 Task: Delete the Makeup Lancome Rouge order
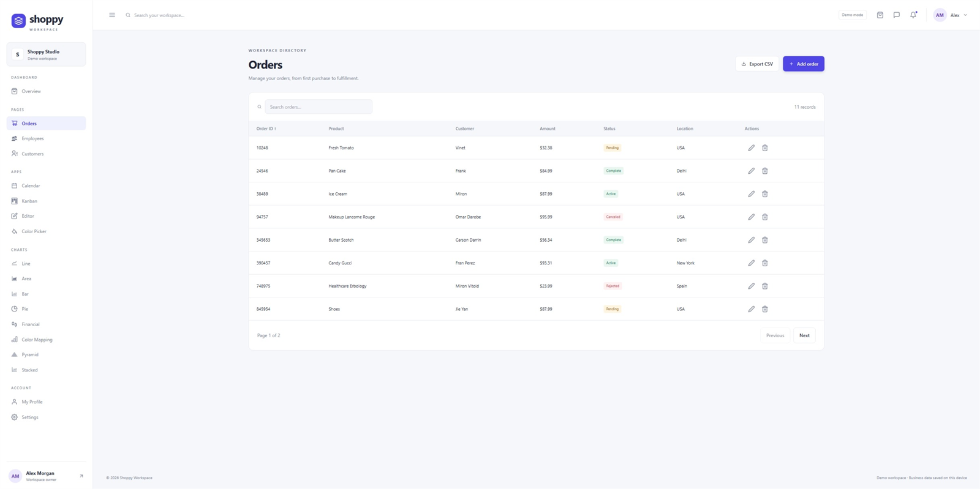click(765, 217)
